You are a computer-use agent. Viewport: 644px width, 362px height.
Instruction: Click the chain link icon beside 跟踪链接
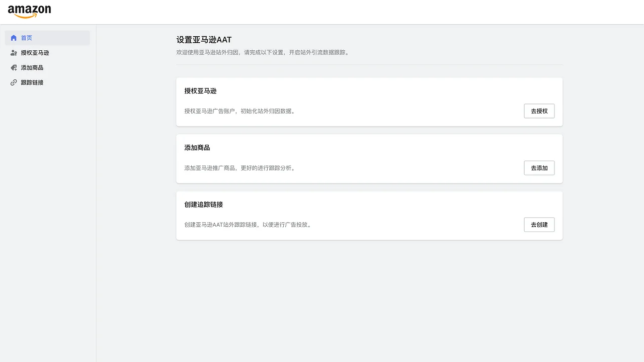(x=14, y=82)
